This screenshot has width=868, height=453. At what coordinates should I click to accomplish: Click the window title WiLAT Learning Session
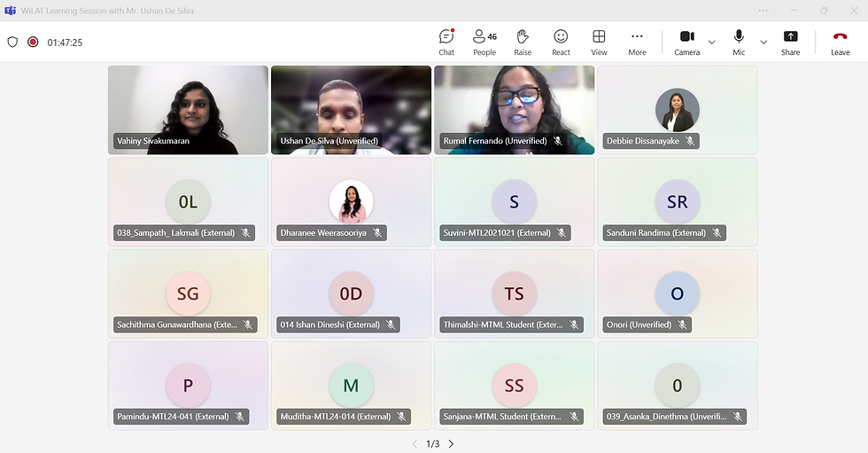coord(107,11)
